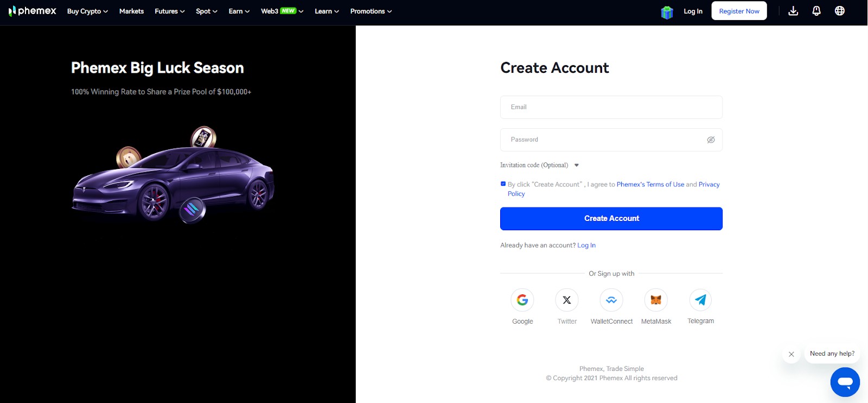Click the Register Now button
Image resolution: width=868 pixels, height=403 pixels.
pyautogui.click(x=739, y=11)
